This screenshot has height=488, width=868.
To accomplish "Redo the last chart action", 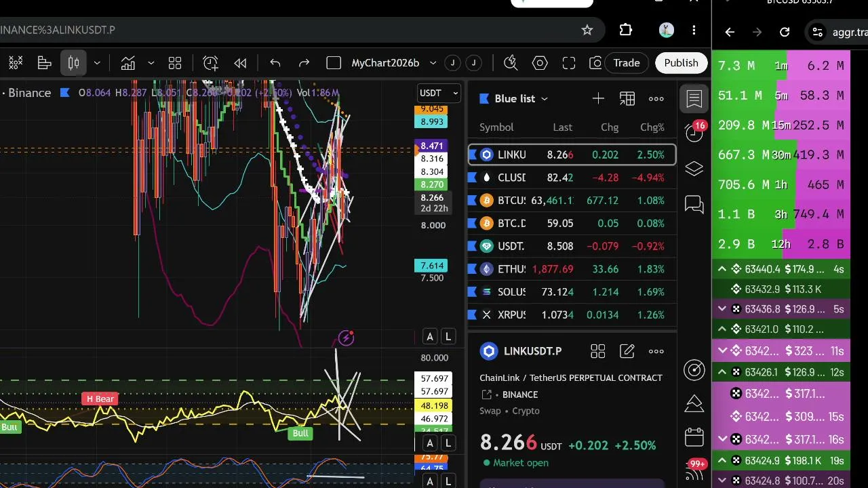I will coord(304,63).
